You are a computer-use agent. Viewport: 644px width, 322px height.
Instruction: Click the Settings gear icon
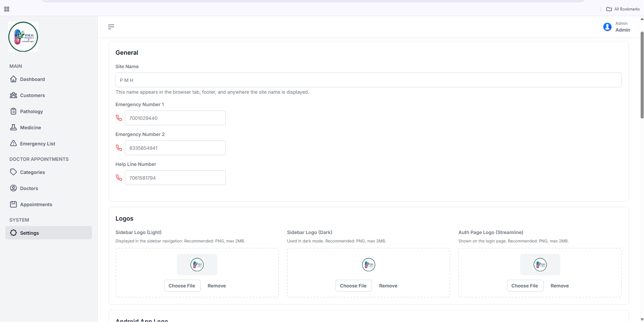[x=13, y=233]
